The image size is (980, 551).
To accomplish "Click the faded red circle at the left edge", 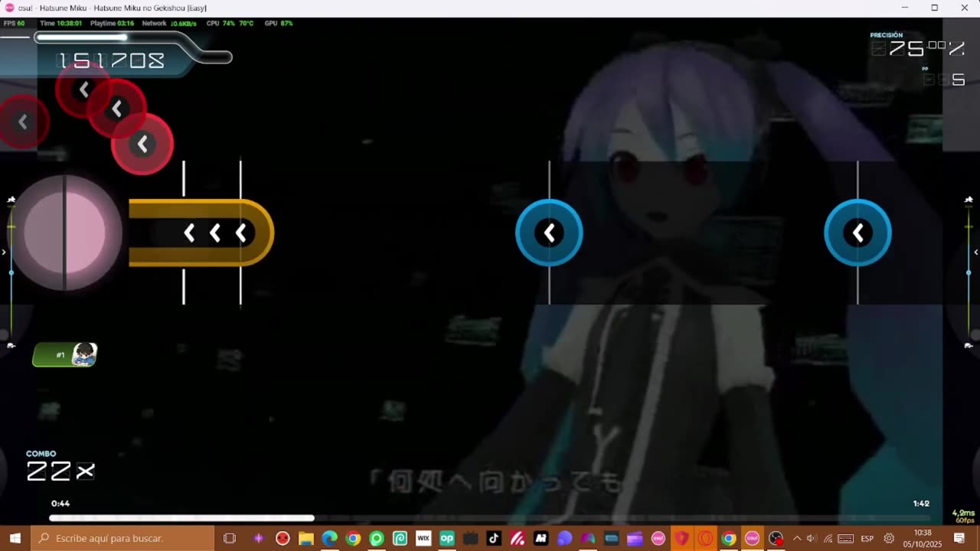I will click(23, 122).
